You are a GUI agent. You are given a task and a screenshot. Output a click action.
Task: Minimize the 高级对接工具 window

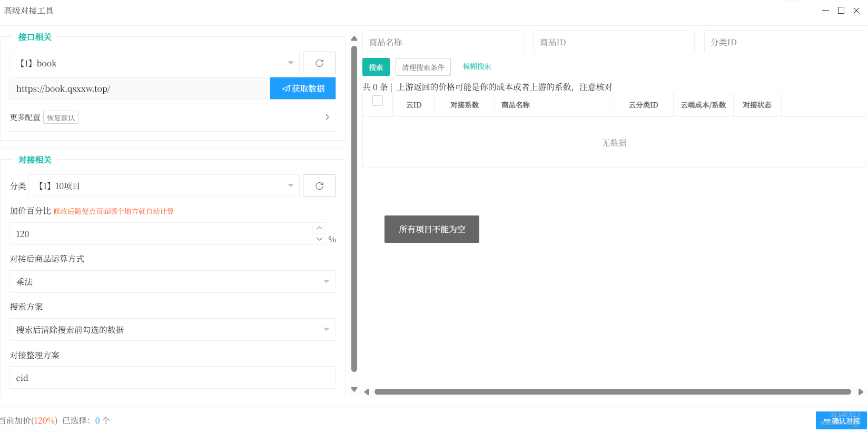[x=826, y=11]
